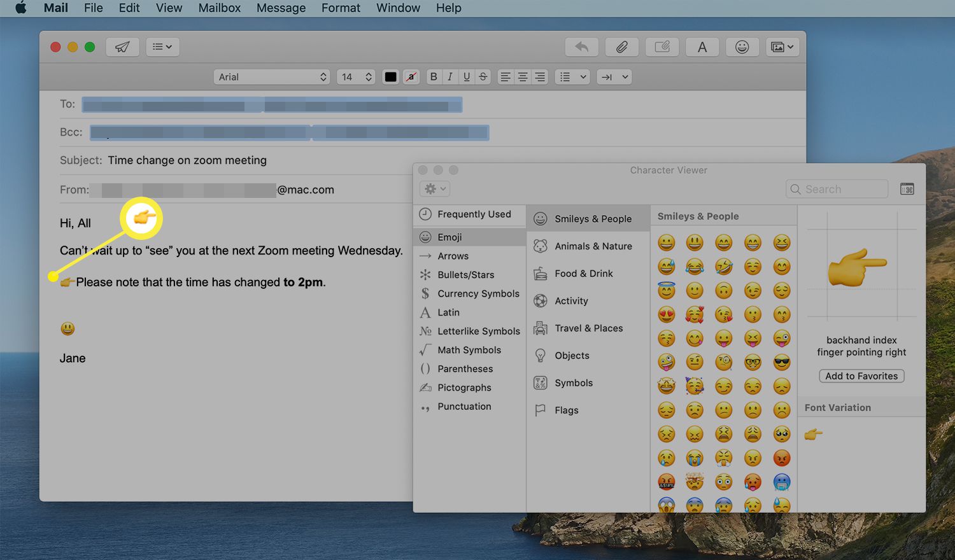This screenshot has height=560, width=955.
Task: Toggle underline formatting
Action: 467,77
